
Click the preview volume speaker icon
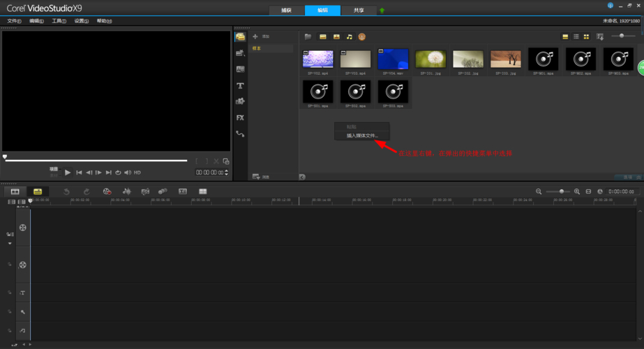(128, 172)
